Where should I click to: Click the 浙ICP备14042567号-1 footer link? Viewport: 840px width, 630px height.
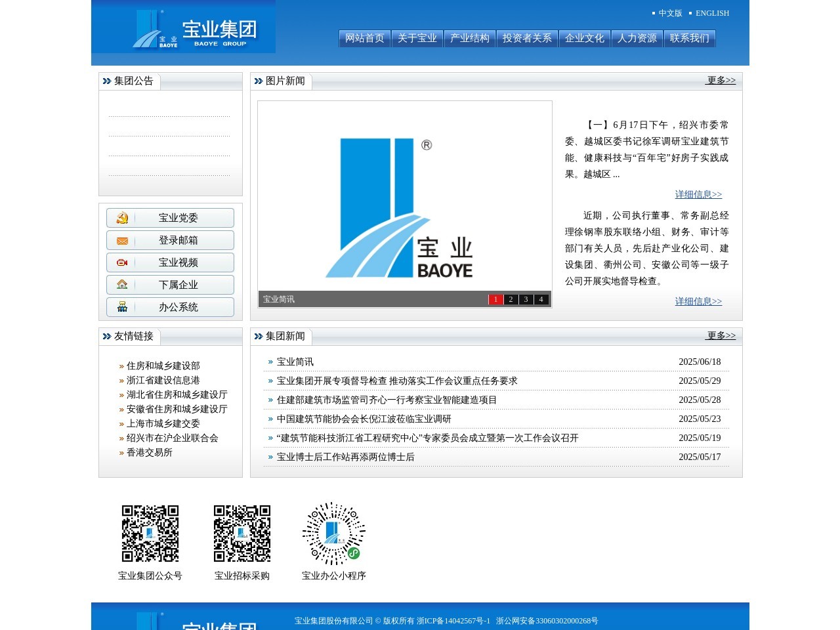tap(453, 621)
